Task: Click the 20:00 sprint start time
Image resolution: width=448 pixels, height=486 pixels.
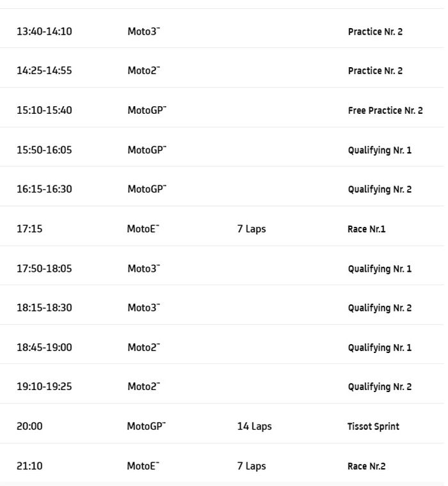Action: 29,427
